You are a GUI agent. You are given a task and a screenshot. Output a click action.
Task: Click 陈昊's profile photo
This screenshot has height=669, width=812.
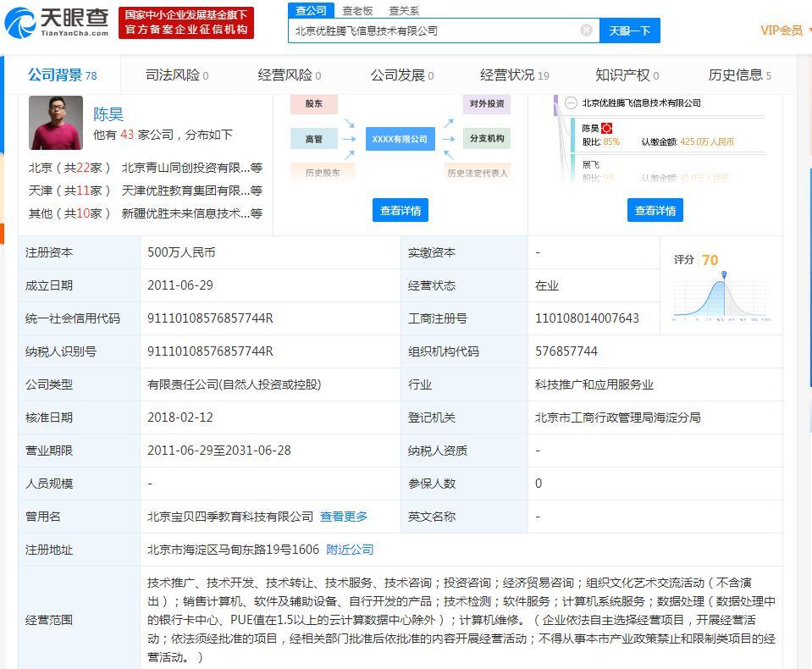55,123
